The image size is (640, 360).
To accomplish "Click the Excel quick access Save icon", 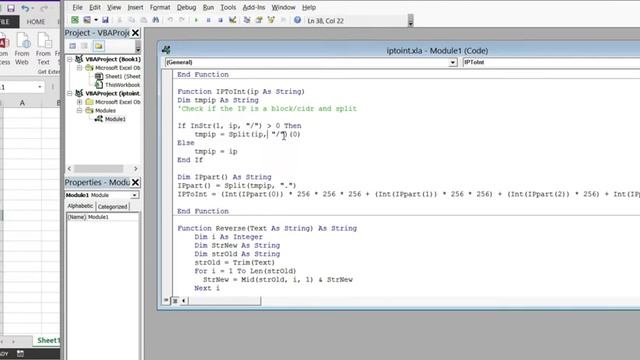I will pos(11,8).
